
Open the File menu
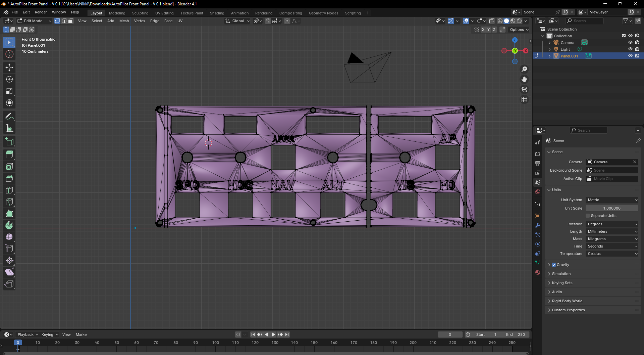click(x=15, y=12)
